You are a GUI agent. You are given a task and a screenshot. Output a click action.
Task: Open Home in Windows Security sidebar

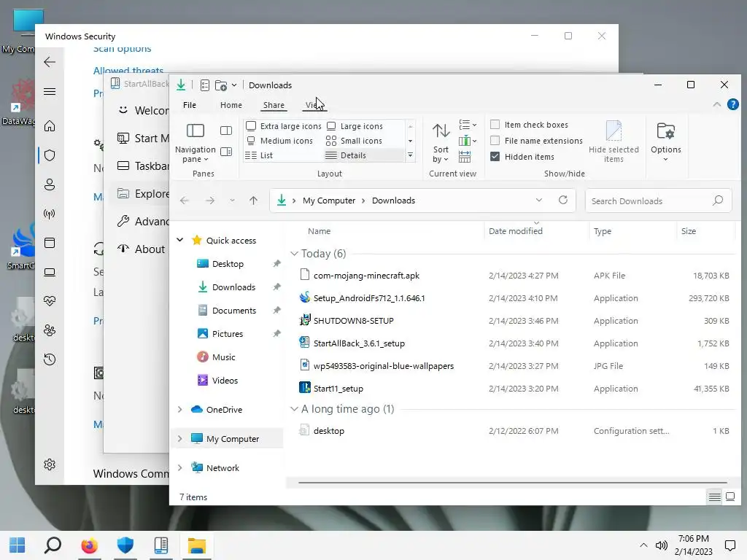pos(50,126)
